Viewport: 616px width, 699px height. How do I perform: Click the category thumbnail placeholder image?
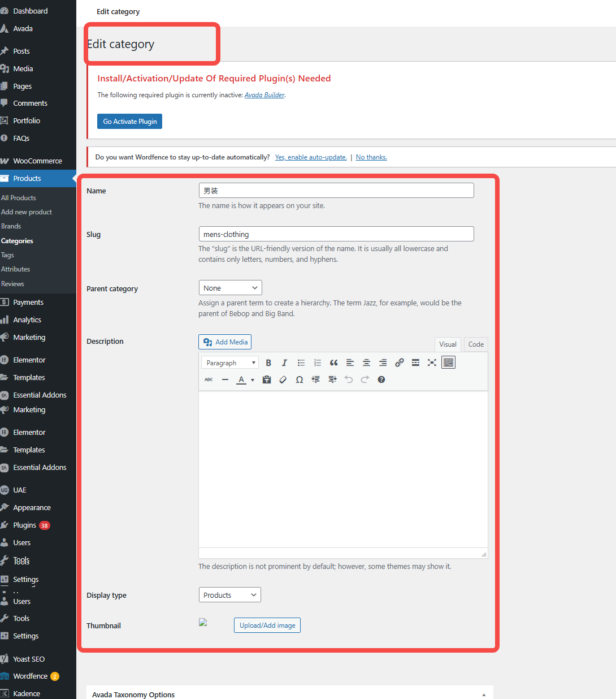click(203, 622)
